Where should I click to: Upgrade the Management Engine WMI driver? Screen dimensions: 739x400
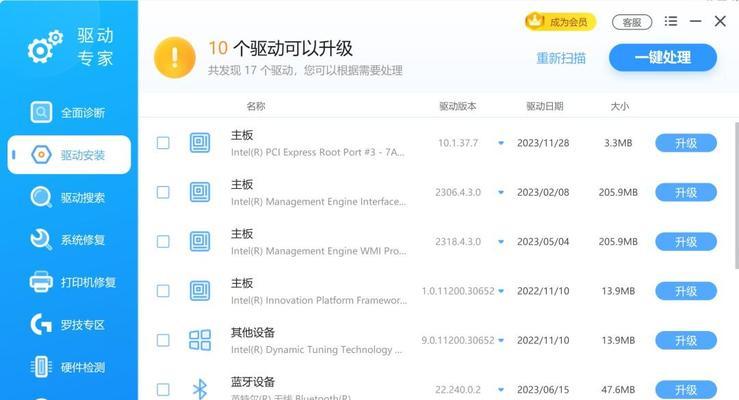tap(686, 242)
